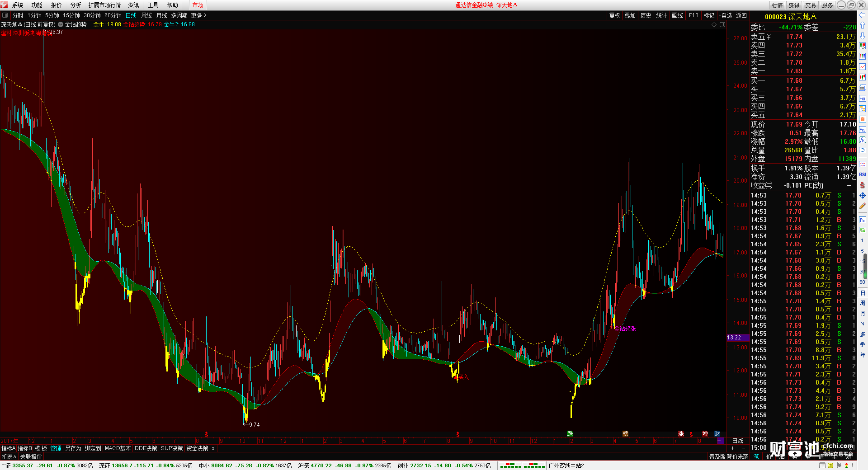Open the 报价 menu
Image resolution: width=868 pixels, height=470 pixels.
click(x=57, y=5)
